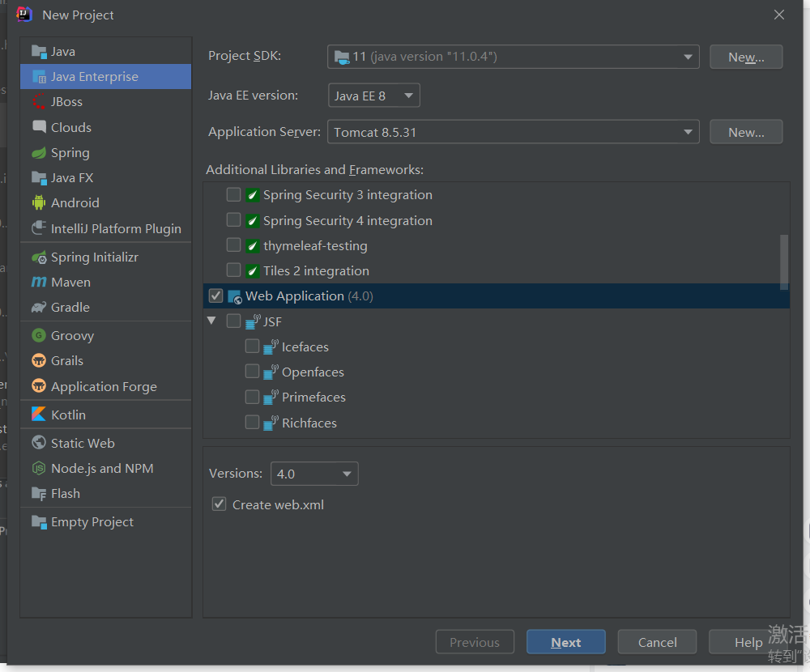Click the thymeleaf-testing green icon

tap(252, 245)
